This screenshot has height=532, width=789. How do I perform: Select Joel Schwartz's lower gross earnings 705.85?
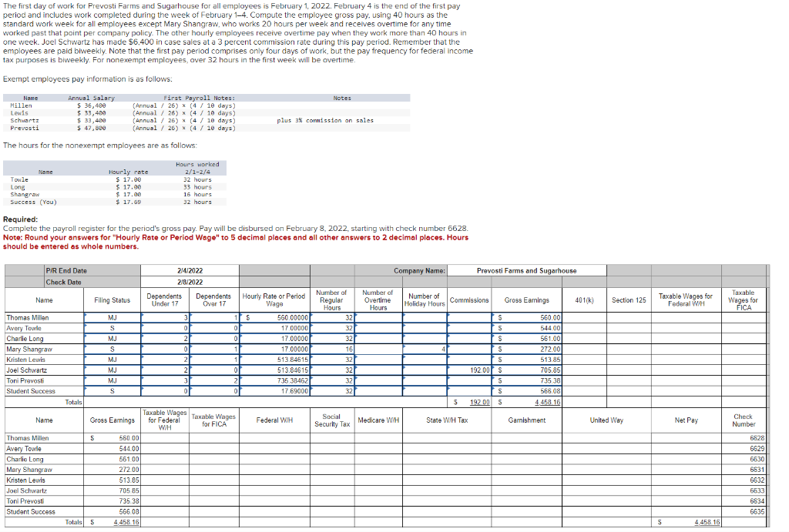[x=112, y=490]
